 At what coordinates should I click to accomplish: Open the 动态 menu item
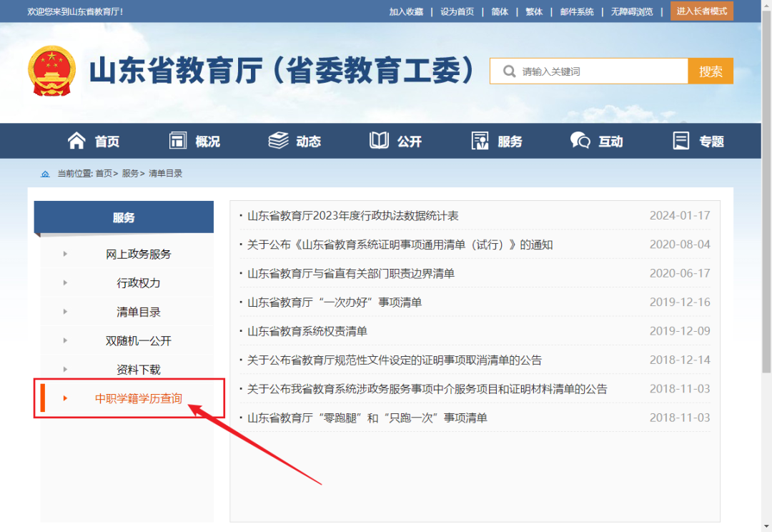[x=308, y=142]
